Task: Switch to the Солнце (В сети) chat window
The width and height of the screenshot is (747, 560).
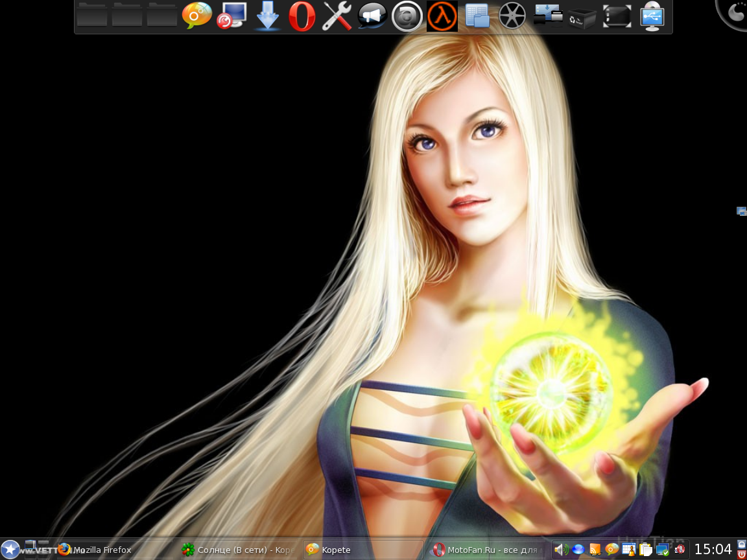Action: pos(239,550)
